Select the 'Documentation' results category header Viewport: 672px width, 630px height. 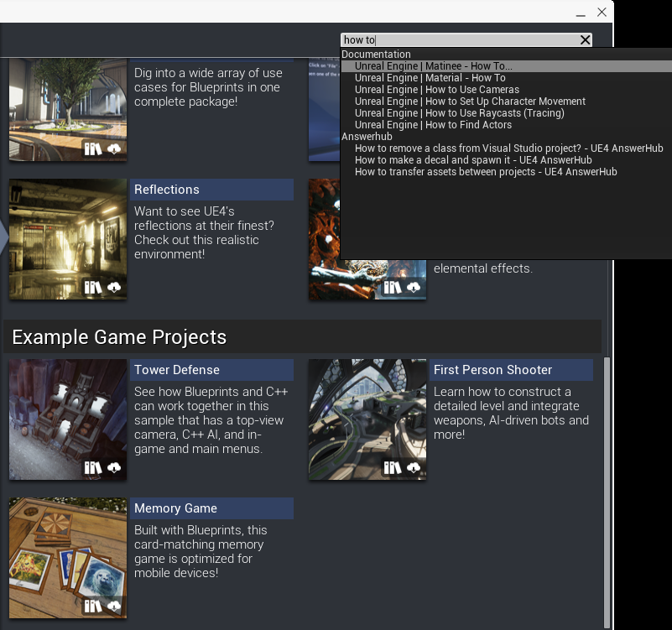click(x=376, y=54)
